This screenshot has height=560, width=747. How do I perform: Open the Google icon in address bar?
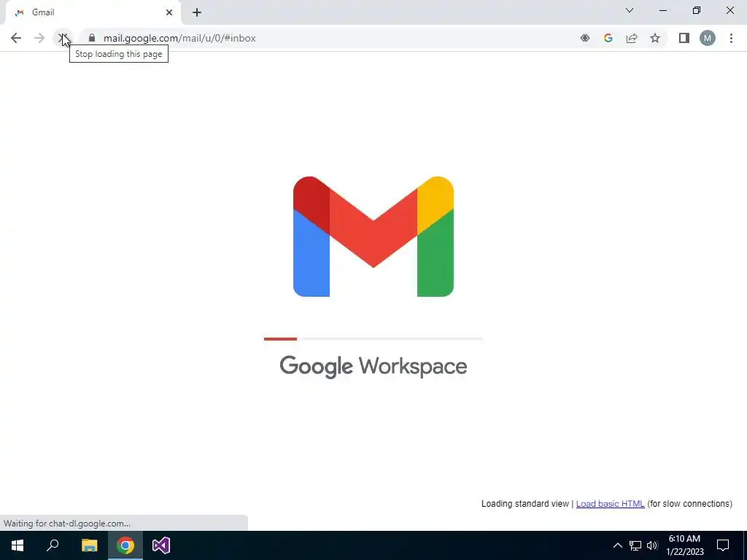[x=608, y=38]
